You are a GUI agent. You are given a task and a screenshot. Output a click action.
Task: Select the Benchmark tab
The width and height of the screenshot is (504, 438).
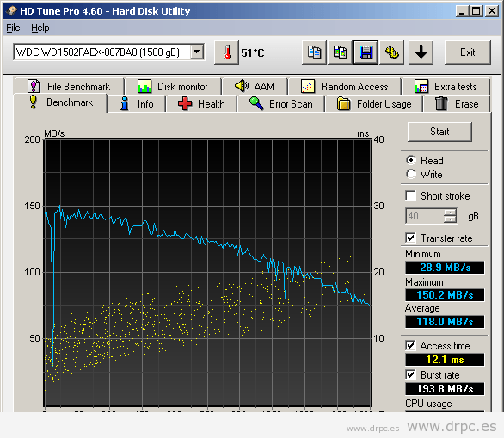coord(60,102)
